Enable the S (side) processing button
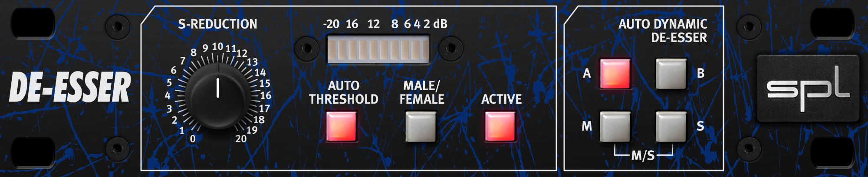The width and height of the screenshot is (868, 177). (x=671, y=127)
